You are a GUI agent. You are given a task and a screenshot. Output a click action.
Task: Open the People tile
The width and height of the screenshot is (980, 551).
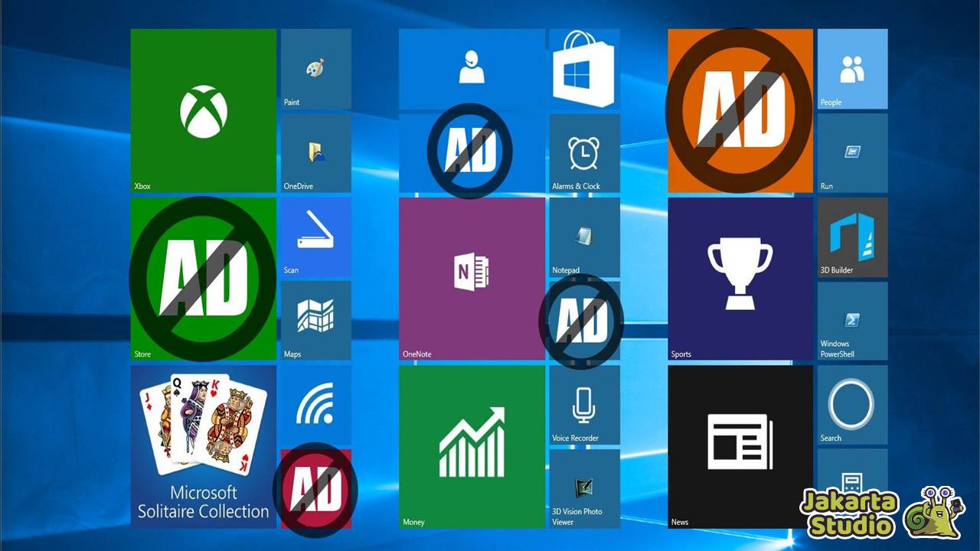pyautogui.click(x=852, y=69)
